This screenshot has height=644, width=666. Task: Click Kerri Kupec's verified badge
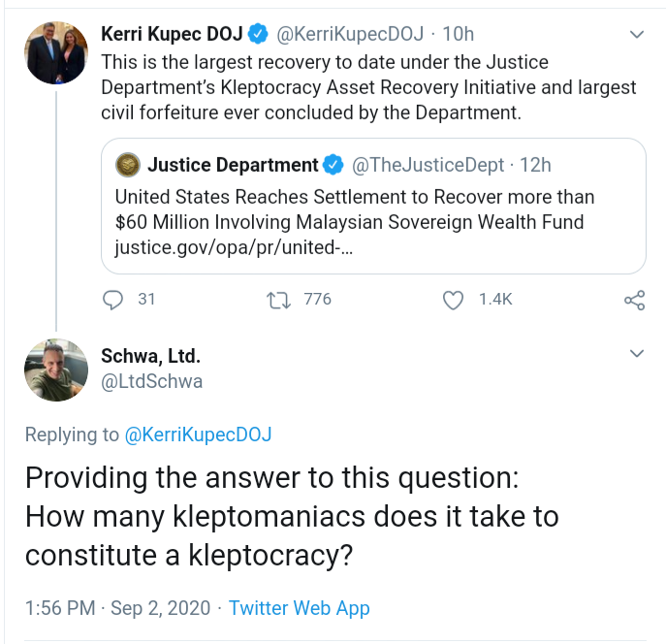click(x=258, y=35)
